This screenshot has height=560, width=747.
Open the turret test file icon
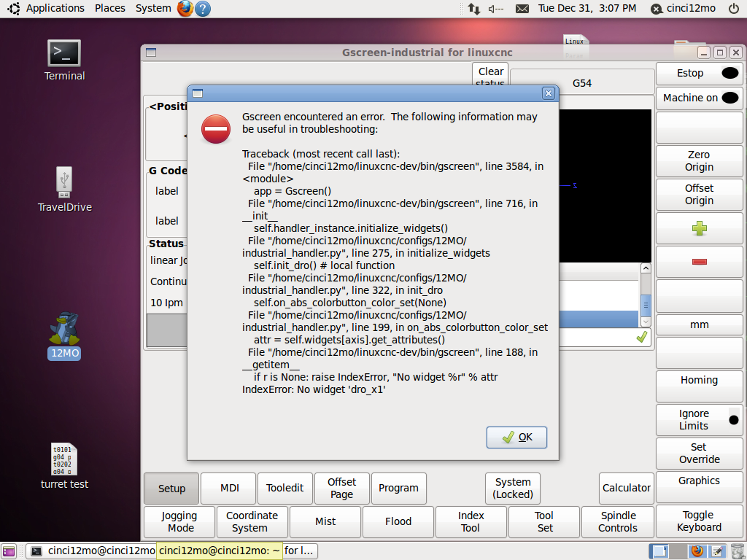click(64, 466)
